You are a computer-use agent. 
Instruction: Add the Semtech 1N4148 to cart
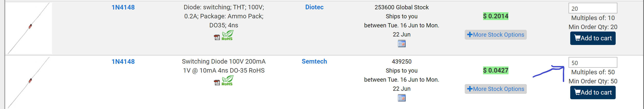[593, 92]
